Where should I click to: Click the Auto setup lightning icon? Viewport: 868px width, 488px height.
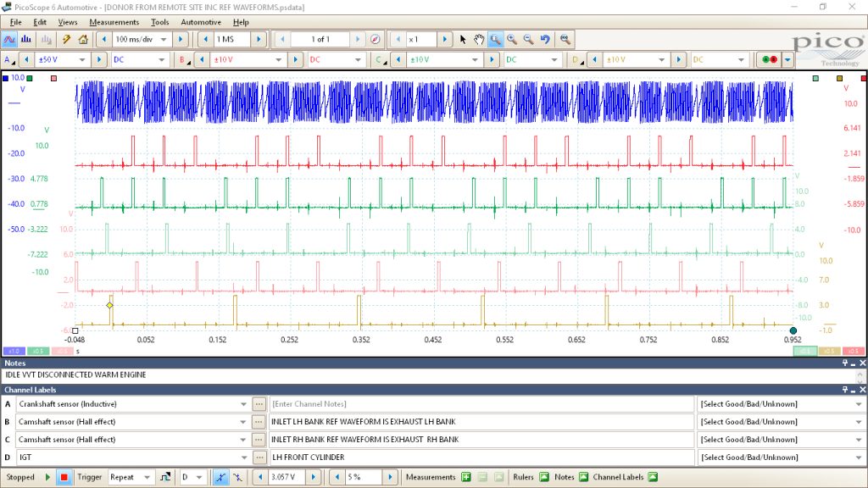click(x=66, y=39)
